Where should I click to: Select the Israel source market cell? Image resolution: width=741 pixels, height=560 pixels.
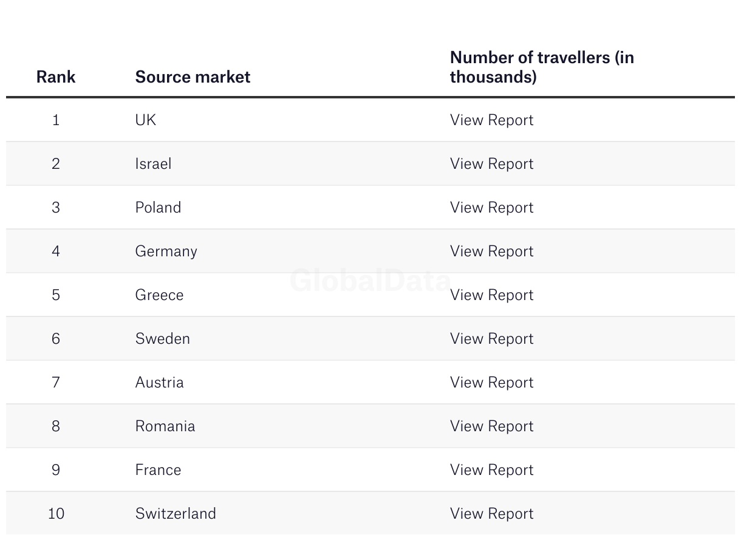[153, 164]
